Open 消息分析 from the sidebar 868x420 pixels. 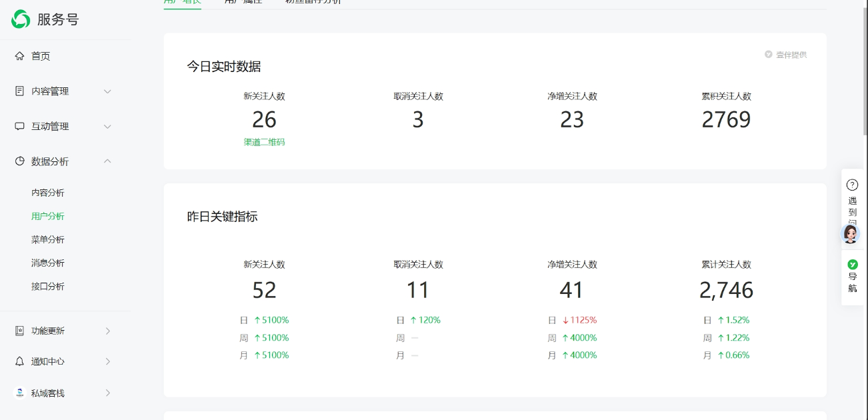pos(48,263)
